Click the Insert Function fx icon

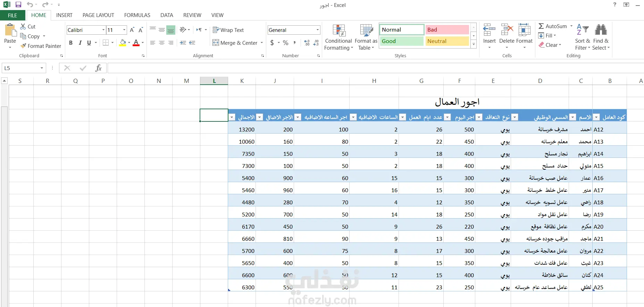click(99, 68)
